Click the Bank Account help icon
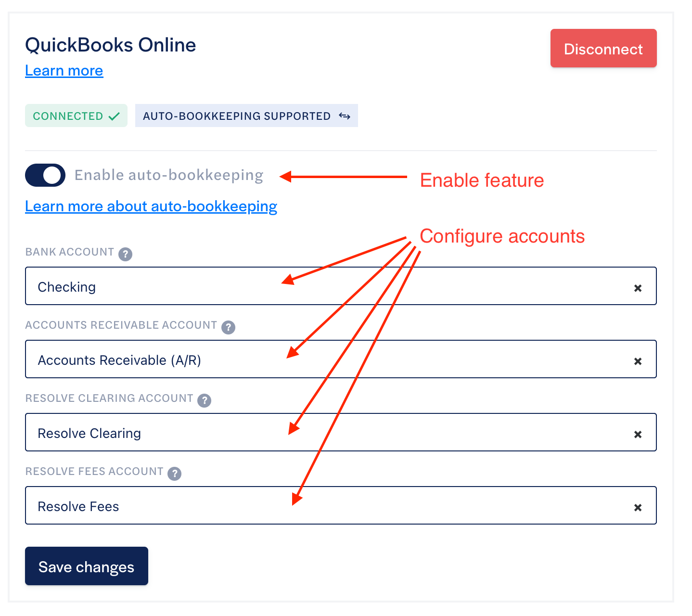This screenshot has height=616, width=692. point(126,254)
